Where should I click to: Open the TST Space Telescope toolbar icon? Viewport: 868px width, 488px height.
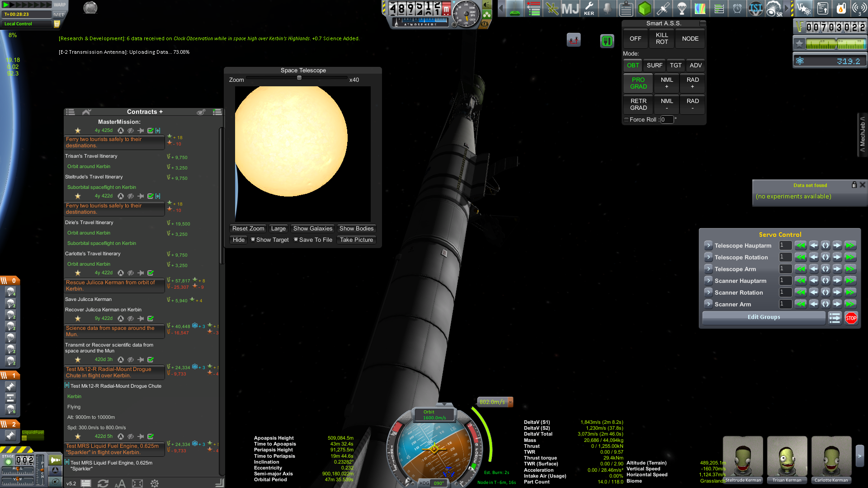(x=756, y=9)
